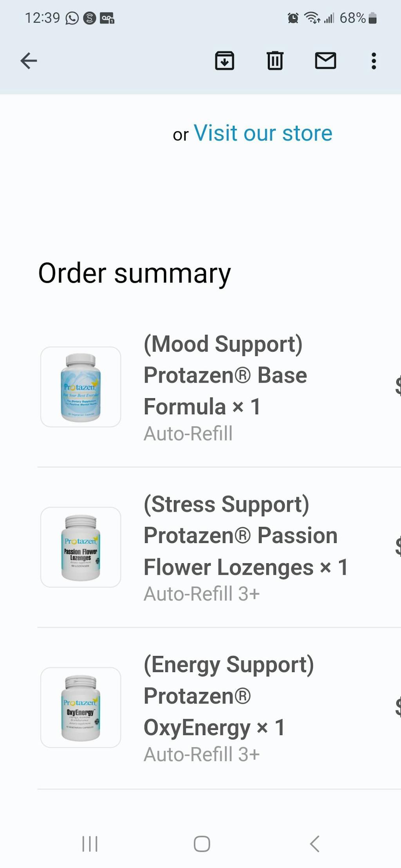
Task: Delete this email with the trash icon
Action: tap(275, 61)
